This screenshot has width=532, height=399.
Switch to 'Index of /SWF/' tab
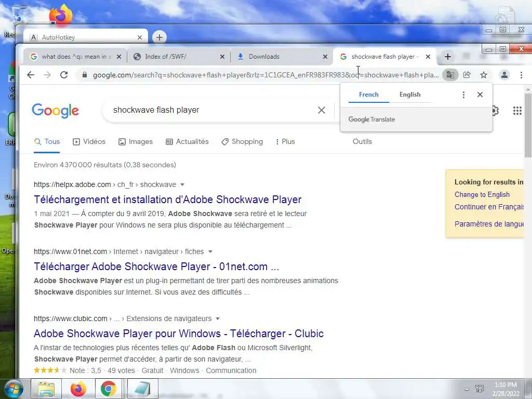point(179,57)
